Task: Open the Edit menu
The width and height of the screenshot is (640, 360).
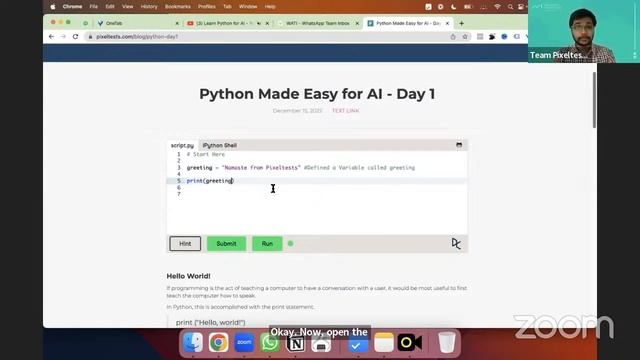Action: (110, 7)
